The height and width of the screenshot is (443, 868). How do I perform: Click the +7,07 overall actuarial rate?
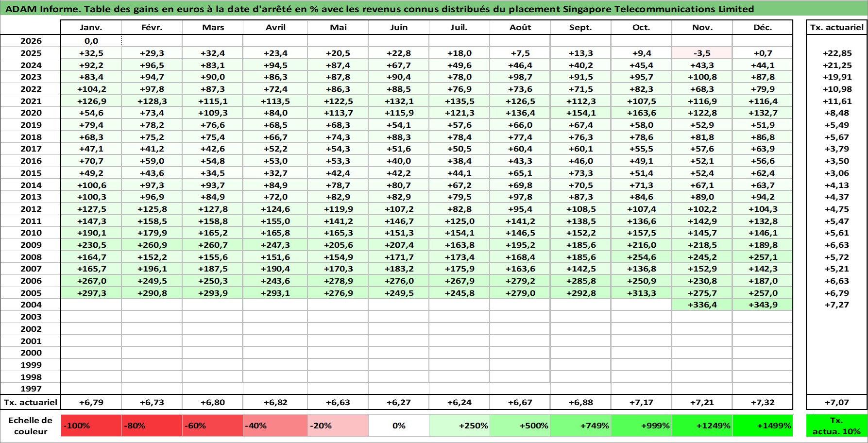837,403
